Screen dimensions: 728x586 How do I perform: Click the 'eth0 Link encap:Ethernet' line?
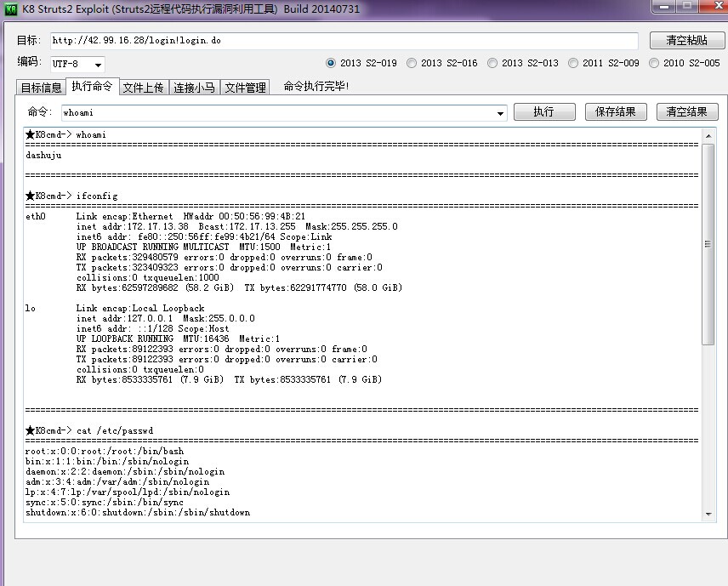tap(165, 216)
